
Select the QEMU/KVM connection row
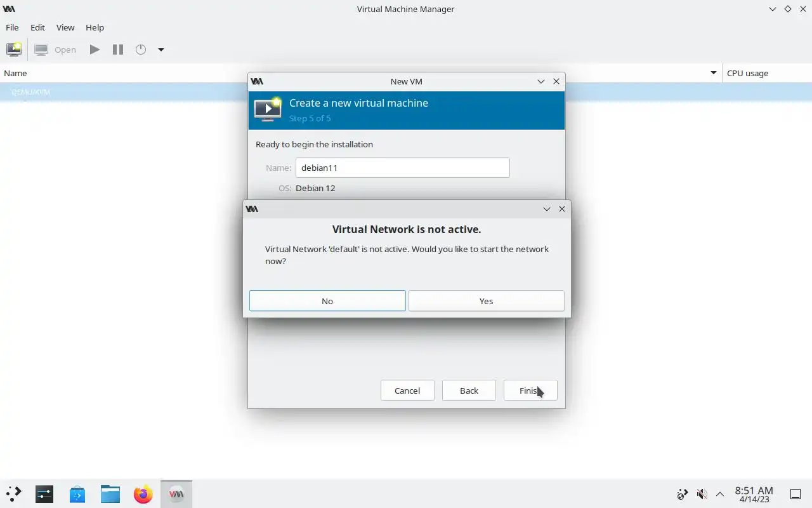(406, 92)
